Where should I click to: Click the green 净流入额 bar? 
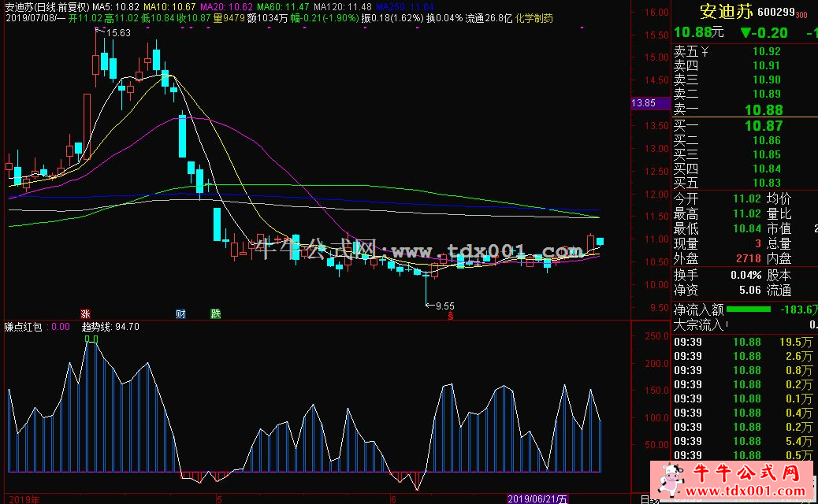[x=748, y=309]
